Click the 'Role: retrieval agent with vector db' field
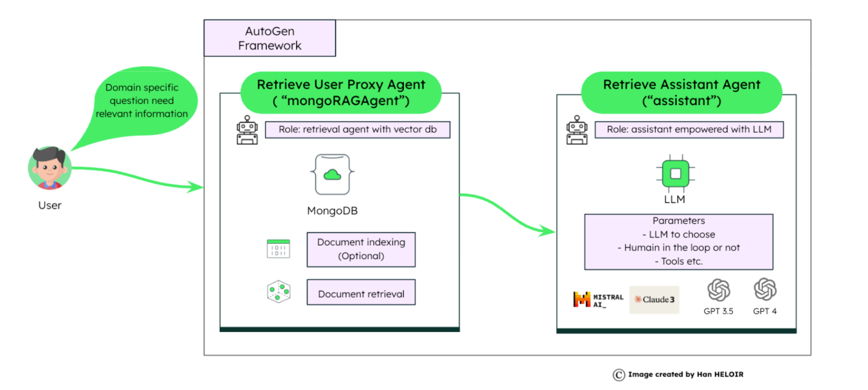The image size is (868, 390). [x=358, y=130]
